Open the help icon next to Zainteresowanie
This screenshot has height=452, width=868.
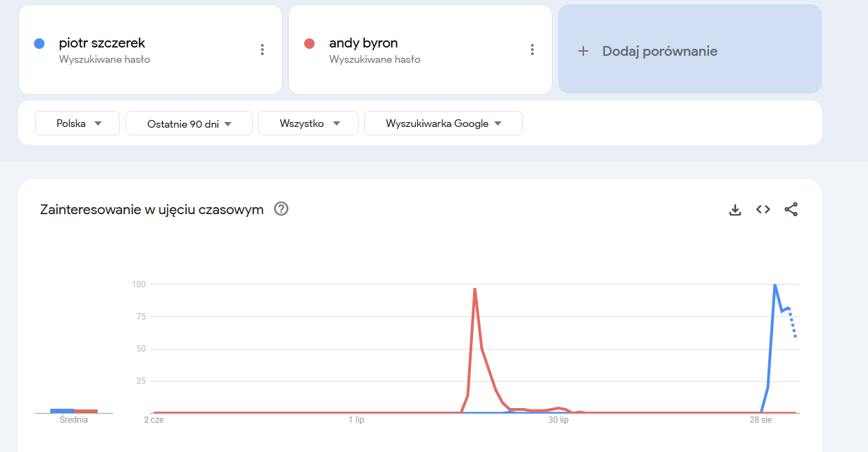click(281, 209)
